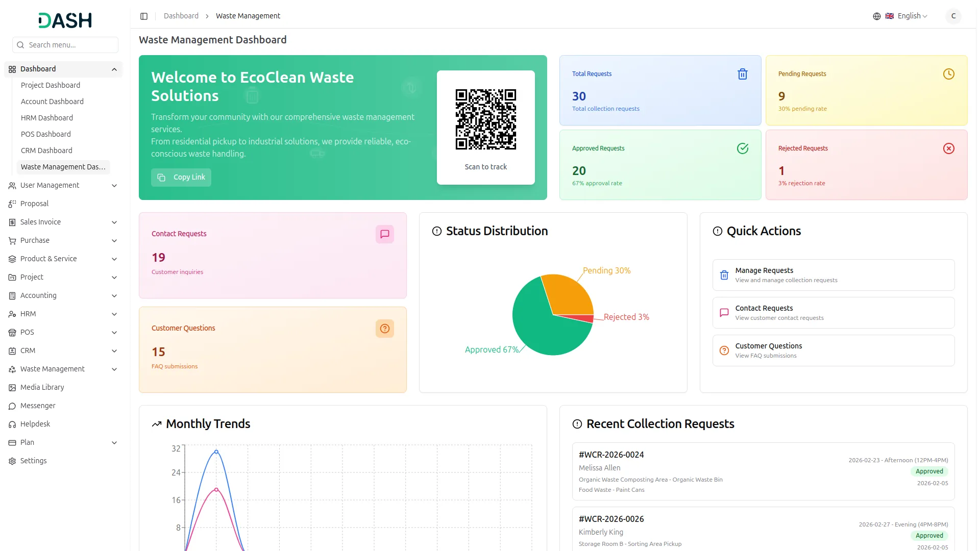Click the Customer Questions help icon

(385, 329)
